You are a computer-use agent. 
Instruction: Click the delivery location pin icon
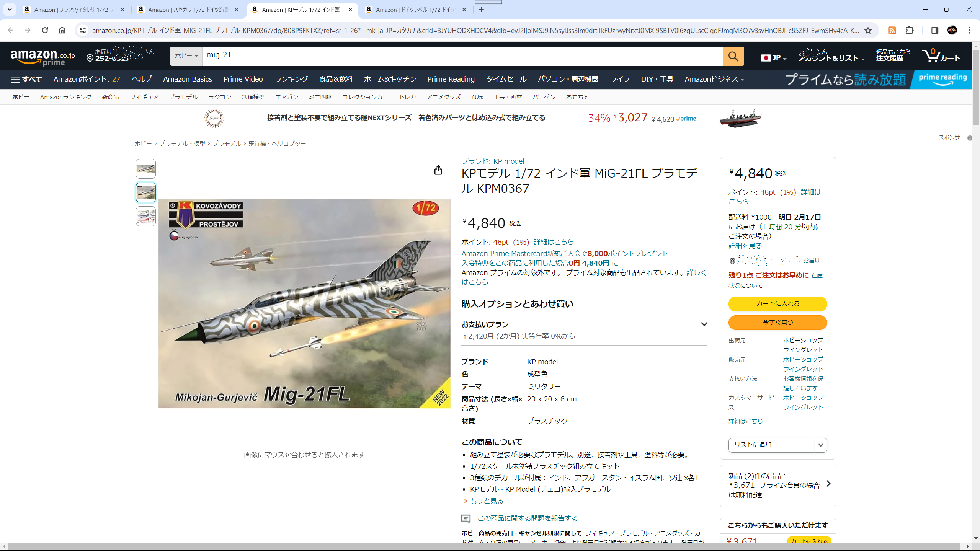click(90, 58)
